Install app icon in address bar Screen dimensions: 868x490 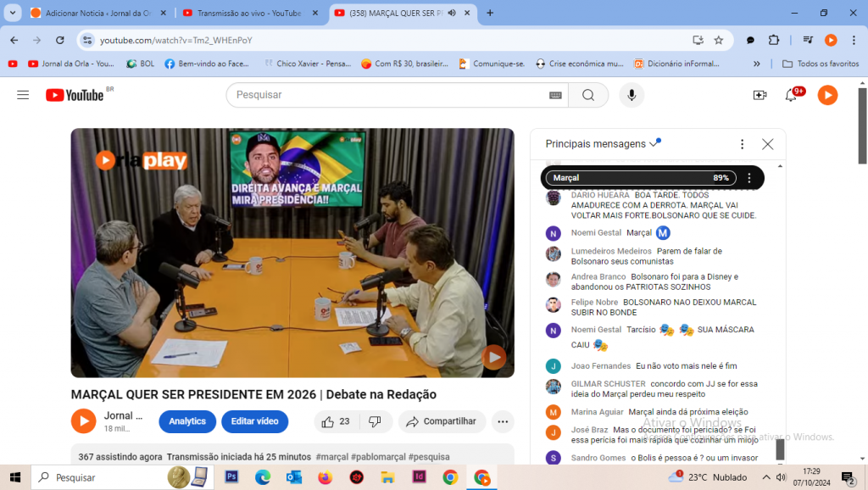click(x=698, y=40)
